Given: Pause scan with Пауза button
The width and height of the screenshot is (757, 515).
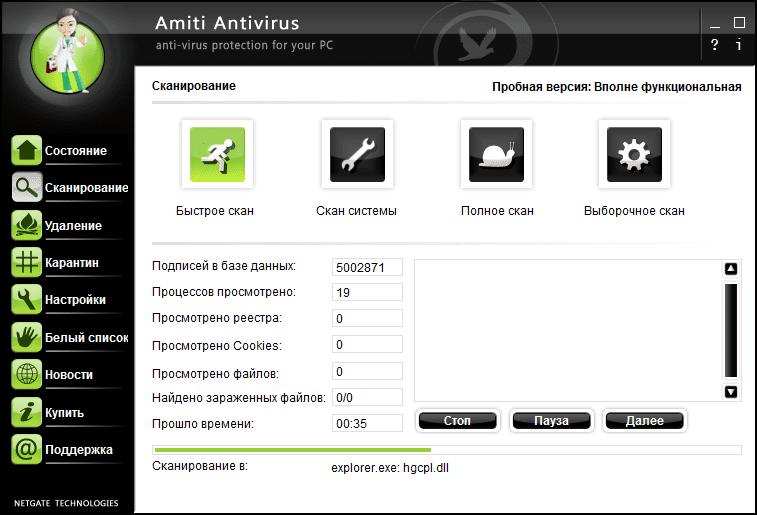Looking at the screenshot, I should click(x=551, y=421).
